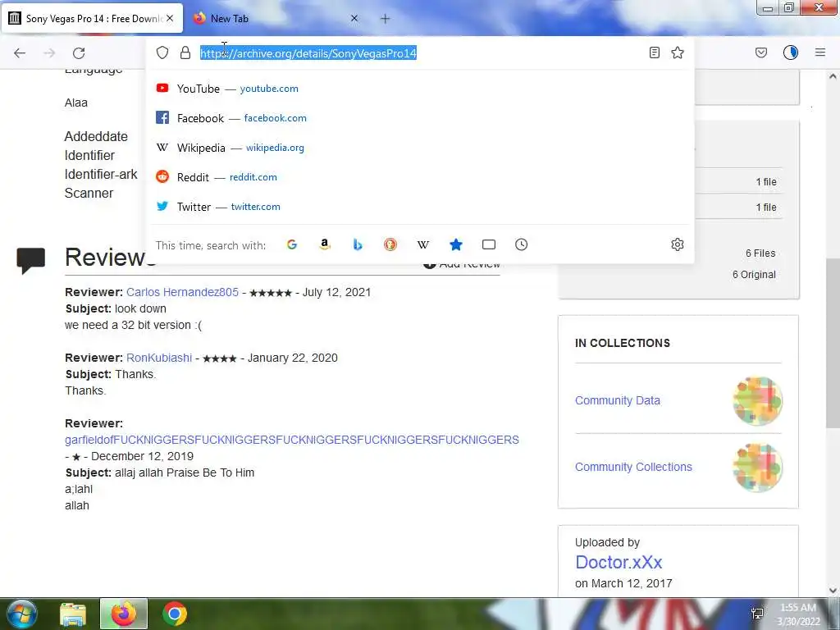Click the Scanner label
The width and height of the screenshot is (840, 630).
click(x=89, y=194)
